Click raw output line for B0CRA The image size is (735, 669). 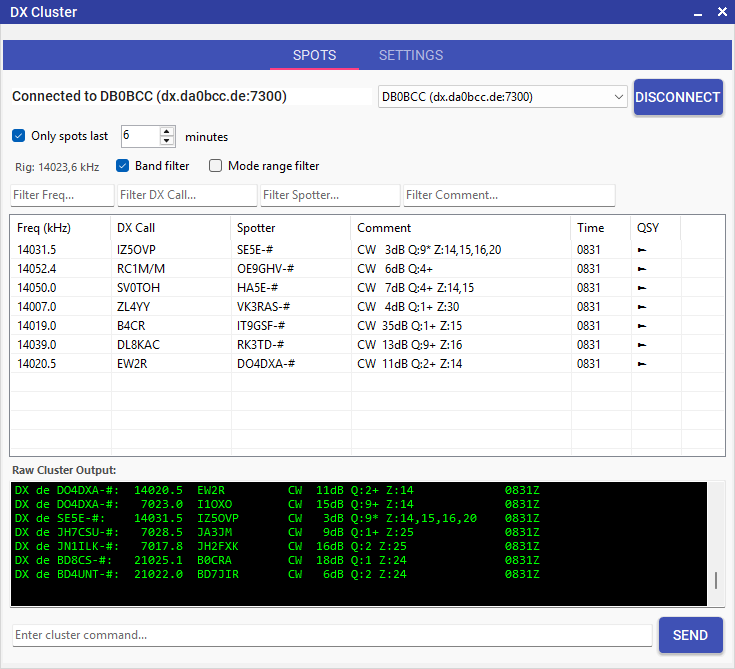tap(277, 561)
